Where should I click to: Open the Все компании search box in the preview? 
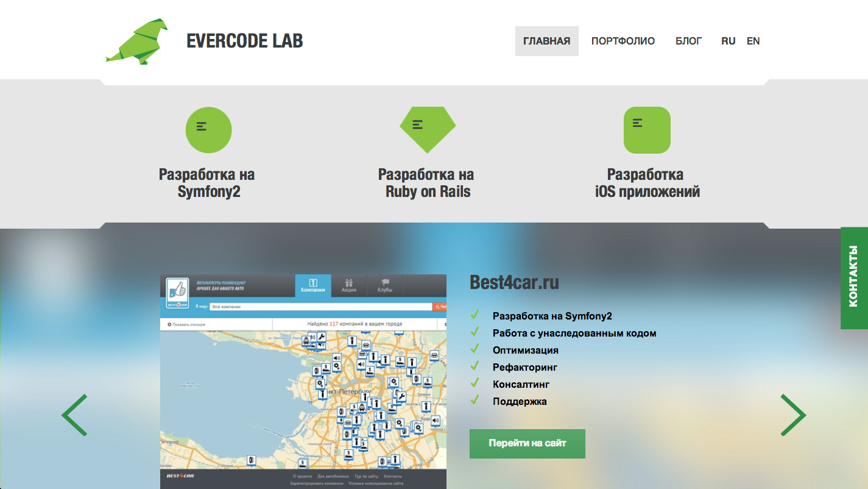click(320, 307)
